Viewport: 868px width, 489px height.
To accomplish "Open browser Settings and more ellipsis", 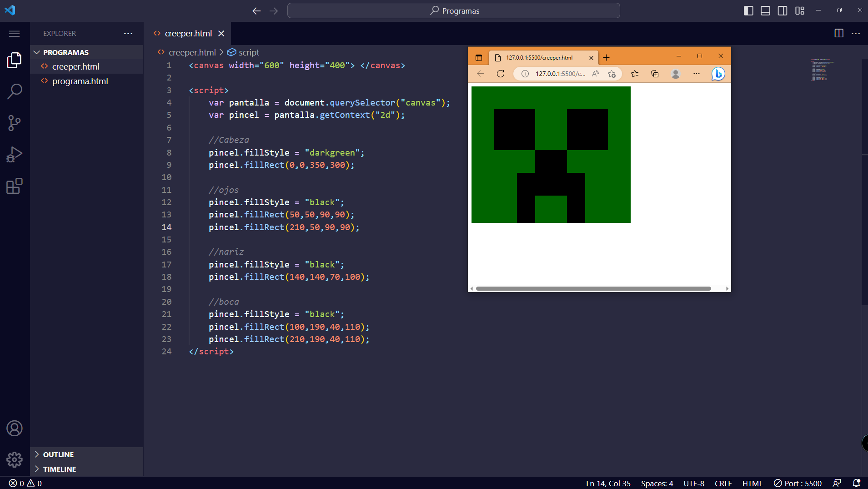I will point(697,74).
